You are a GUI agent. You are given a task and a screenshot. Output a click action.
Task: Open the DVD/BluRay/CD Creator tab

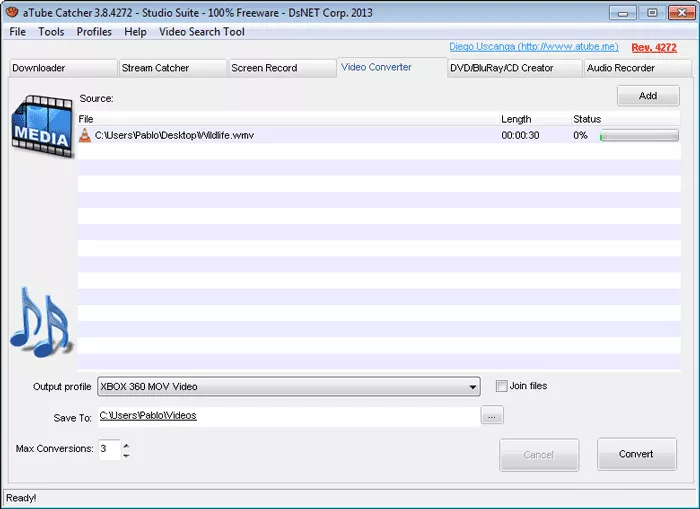(x=515, y=68)
